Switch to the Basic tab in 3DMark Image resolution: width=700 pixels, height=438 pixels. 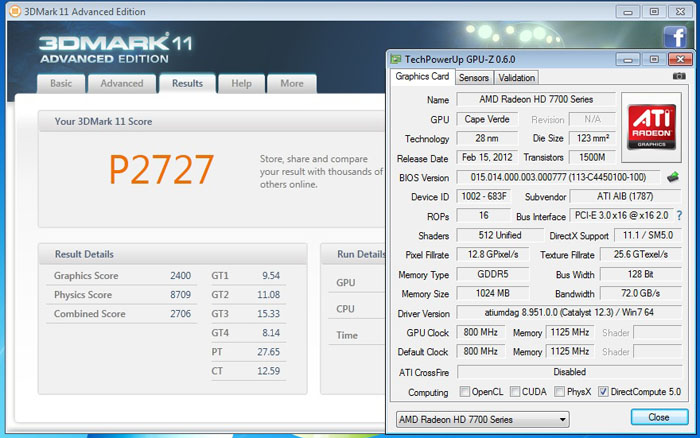pyautogui.click(x=61, y=83)
